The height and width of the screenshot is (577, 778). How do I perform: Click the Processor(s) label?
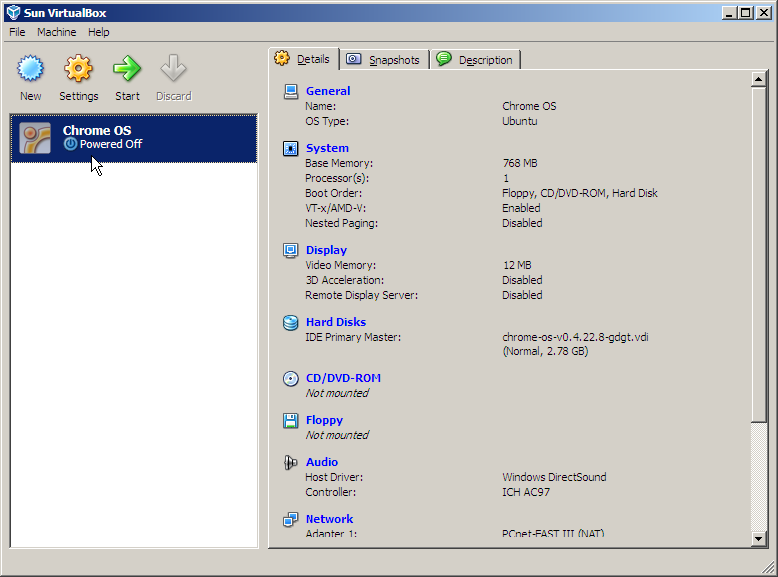click(x=337, y=178)
